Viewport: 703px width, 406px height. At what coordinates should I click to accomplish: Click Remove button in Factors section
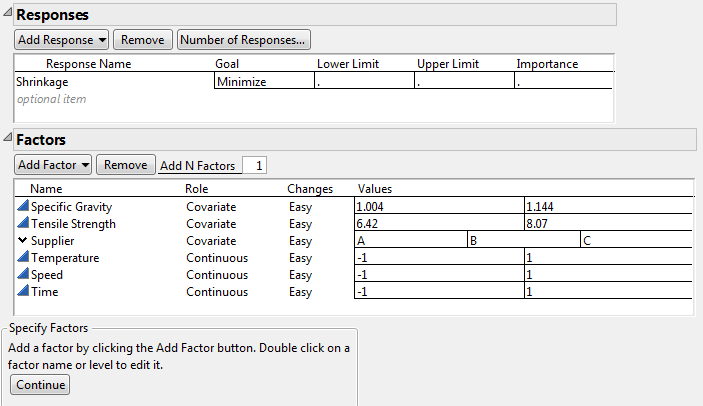tap(125, 165)
